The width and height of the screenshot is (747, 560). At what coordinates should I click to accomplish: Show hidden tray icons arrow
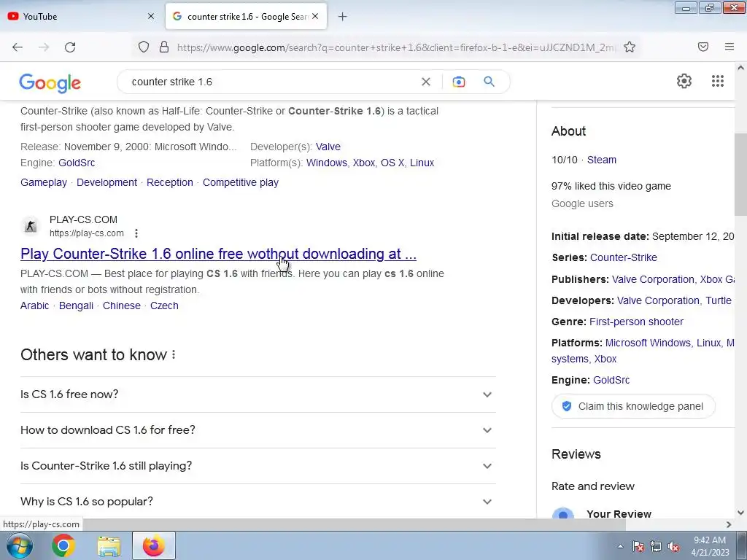click(x=620, y=546)
